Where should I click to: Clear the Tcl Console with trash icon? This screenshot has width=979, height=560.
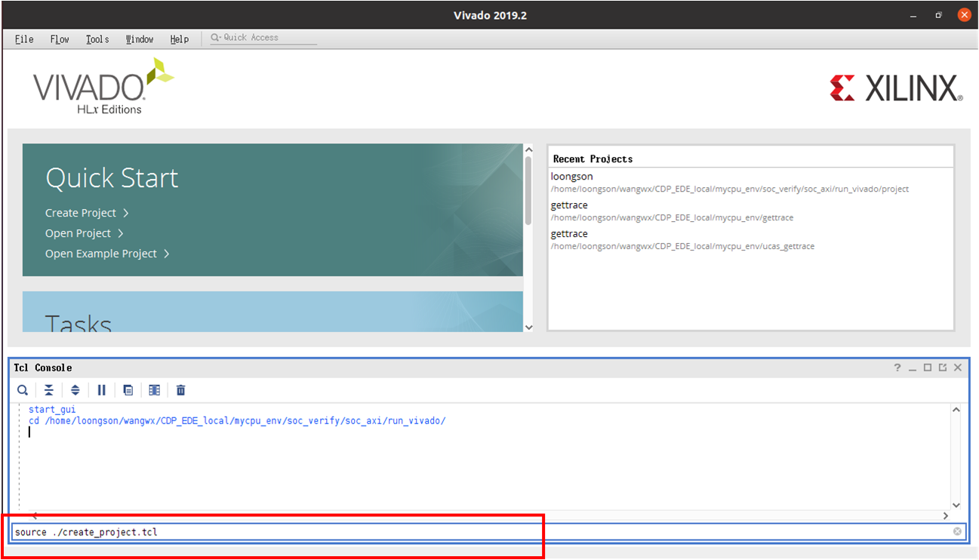click(181, 390)
